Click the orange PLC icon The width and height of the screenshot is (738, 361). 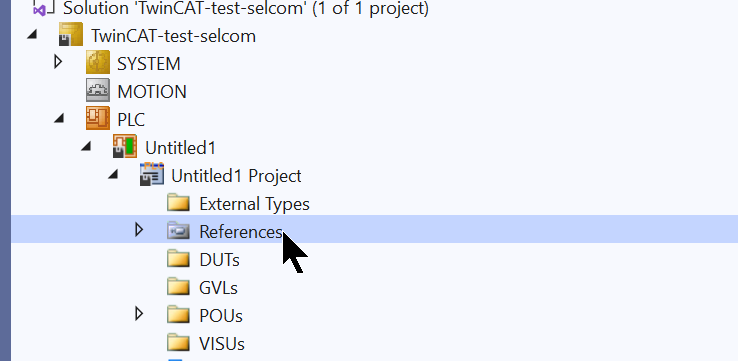tap(98, 119)
